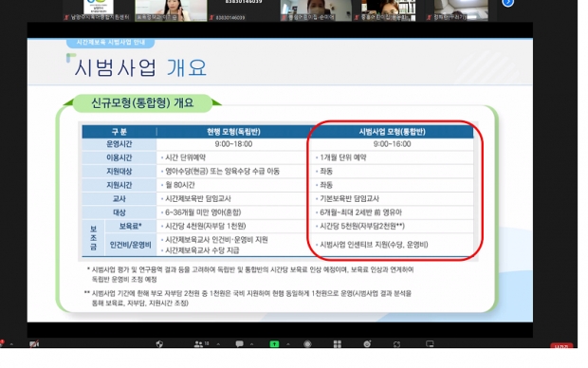Screen dimensions: 588x368
Task: Open the Whiteboard screen icon
Action: coord(430,344)
